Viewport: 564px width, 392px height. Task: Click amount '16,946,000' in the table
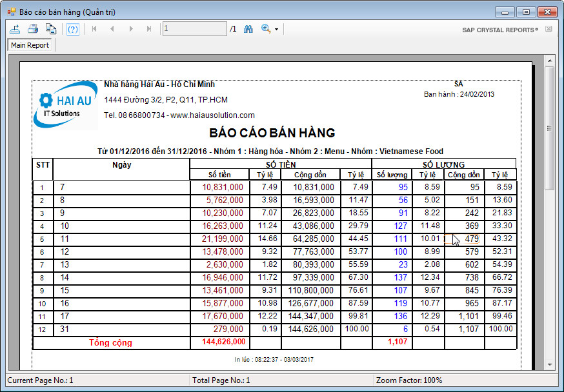tap(223, 278)
